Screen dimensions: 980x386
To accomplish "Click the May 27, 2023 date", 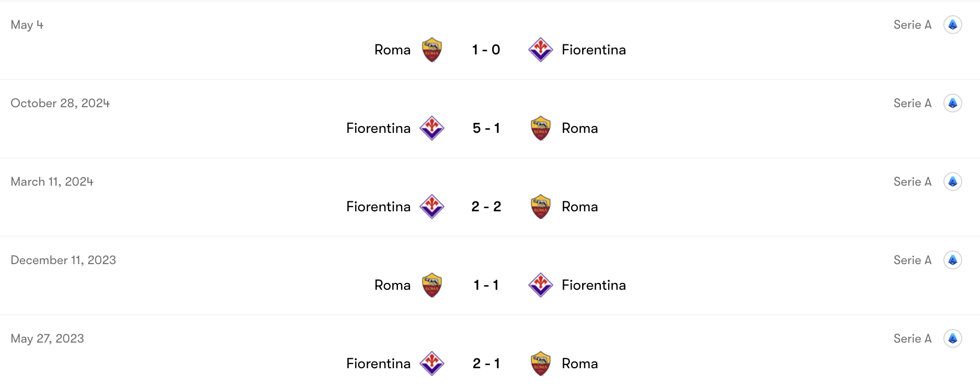I will point(47,338).
